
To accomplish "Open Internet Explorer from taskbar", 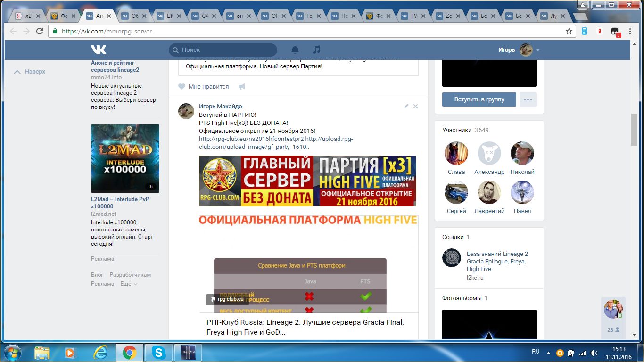I will pos(100,352).
